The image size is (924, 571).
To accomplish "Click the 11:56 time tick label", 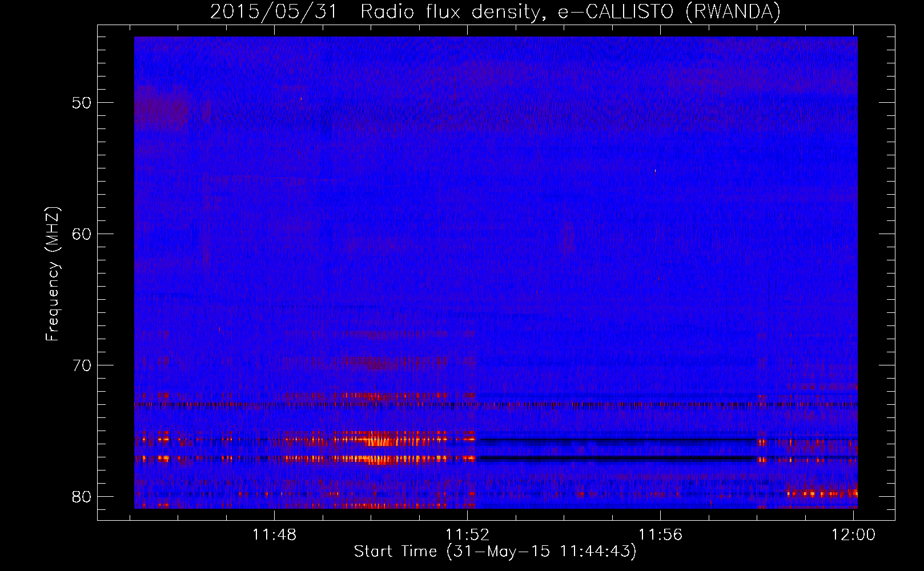I will click(660, 534).
